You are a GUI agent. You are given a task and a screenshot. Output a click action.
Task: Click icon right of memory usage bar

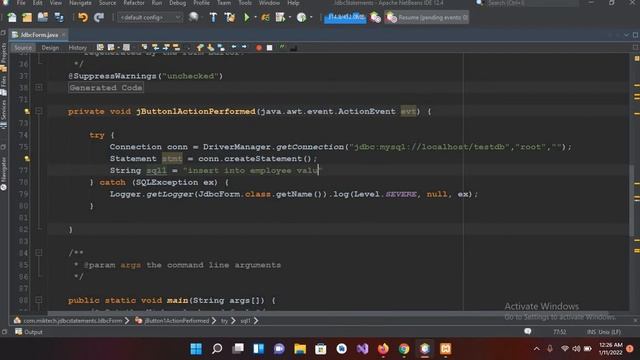click(375, 18)
